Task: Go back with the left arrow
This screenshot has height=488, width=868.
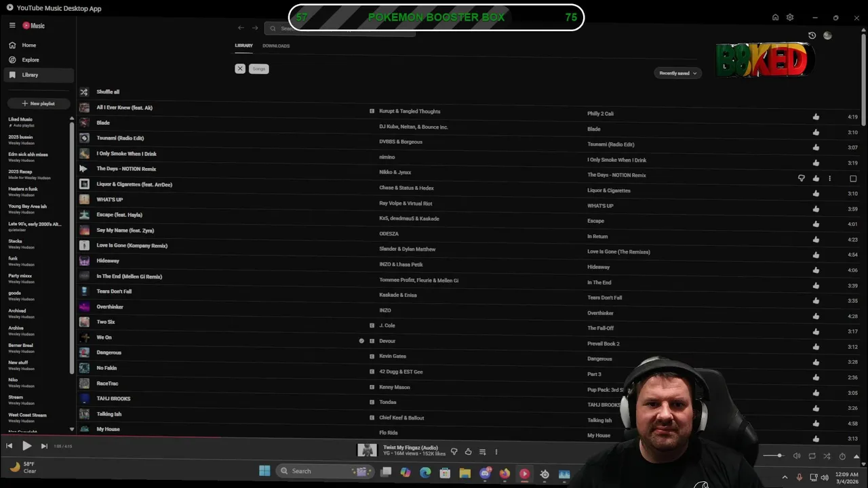Action: pyautogui.click(x=241, y=28)
